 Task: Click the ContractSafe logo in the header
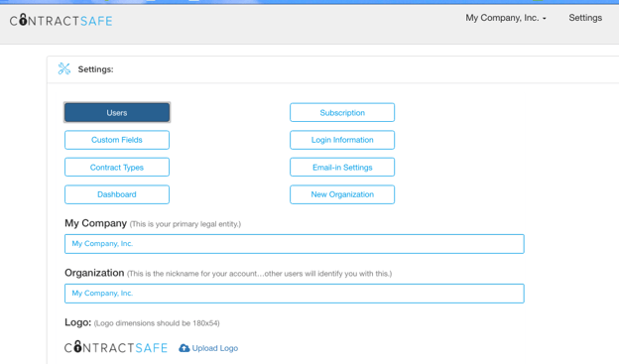tap(61, 20)
